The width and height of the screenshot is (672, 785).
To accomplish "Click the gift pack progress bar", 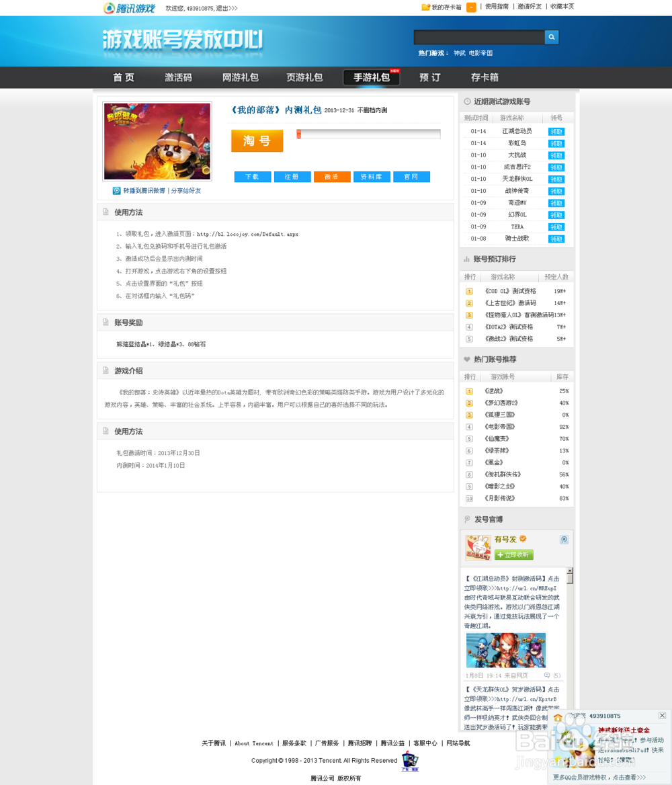I will click(368, 134).
